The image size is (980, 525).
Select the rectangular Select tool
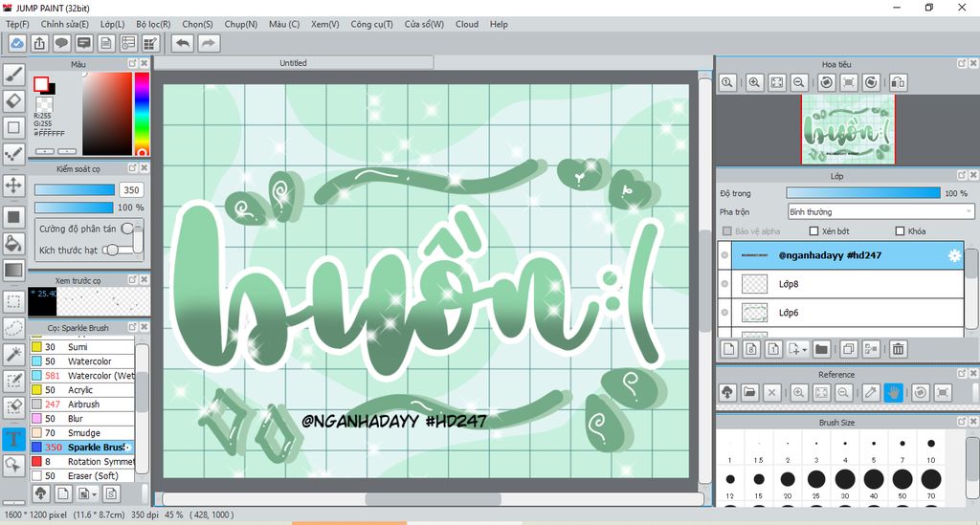[13, 301]
